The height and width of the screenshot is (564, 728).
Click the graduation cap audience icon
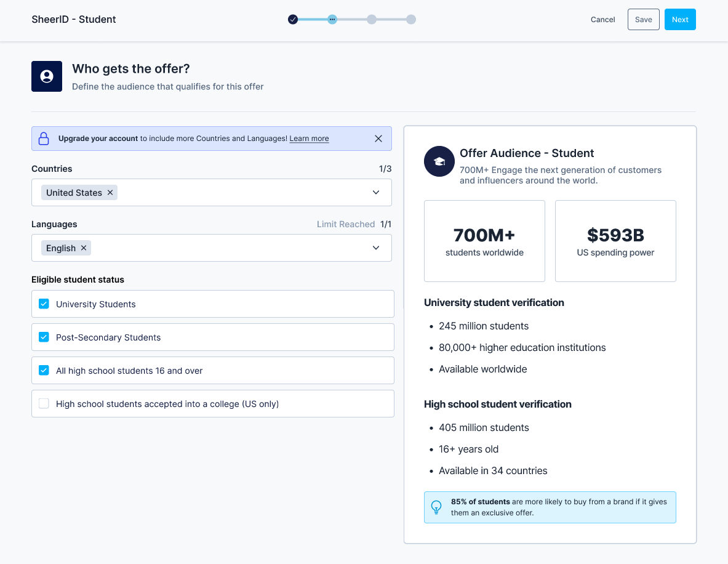439,161
